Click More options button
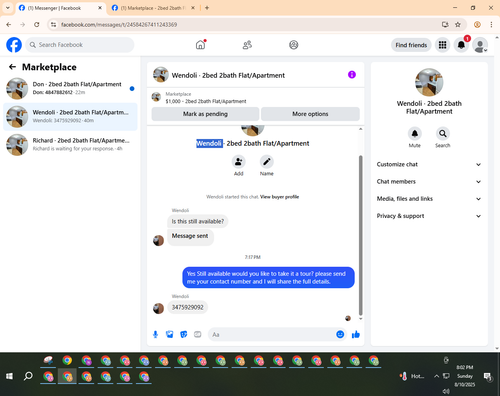Screen dimensions: 500x396 pyautogui.click(x=310, y=114)
